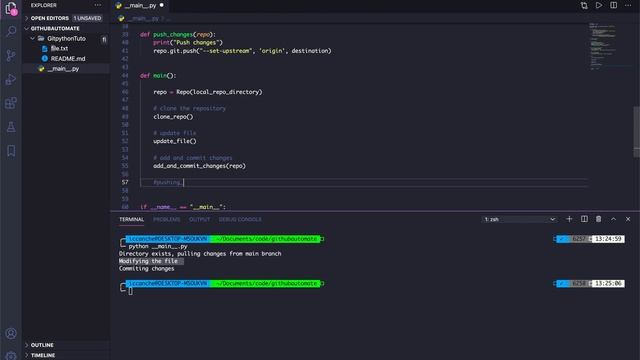The width and height of the screenshot is (640, 360).
Task: Click the 13:25:06 timestamp in terminal
Action: 608,283
